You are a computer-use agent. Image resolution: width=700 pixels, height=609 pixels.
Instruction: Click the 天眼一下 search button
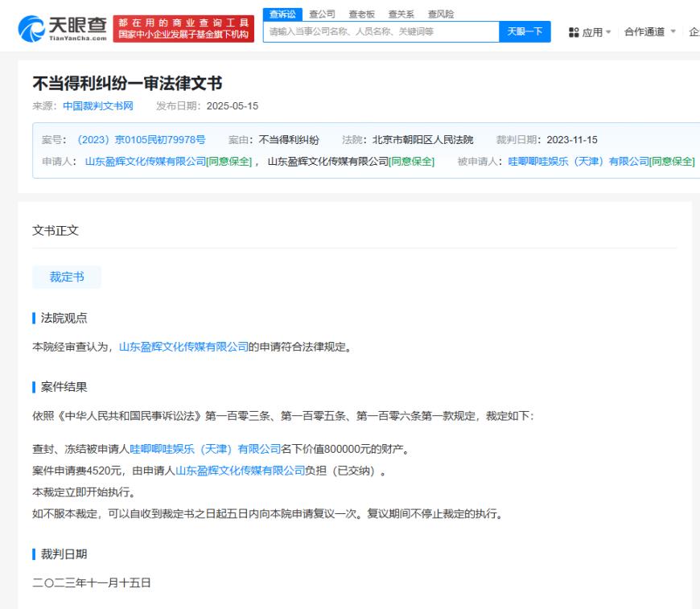coord(525,31)
